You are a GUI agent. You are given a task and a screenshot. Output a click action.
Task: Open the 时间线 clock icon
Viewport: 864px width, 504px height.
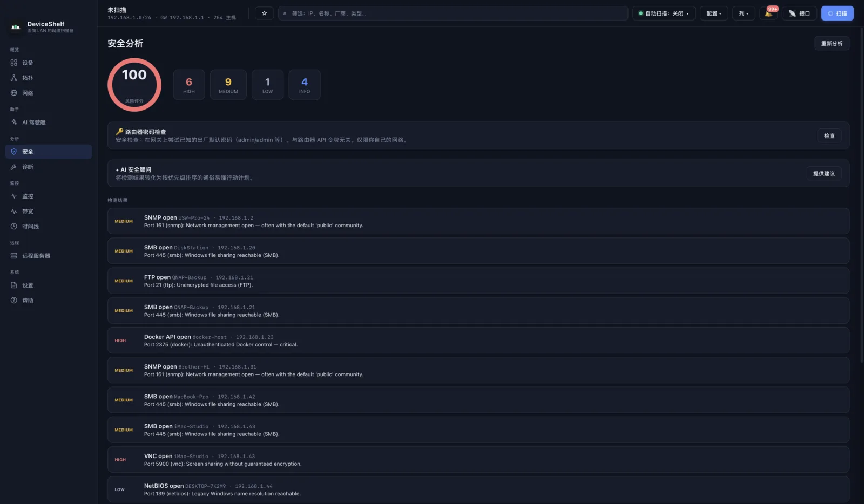(14, 227)
